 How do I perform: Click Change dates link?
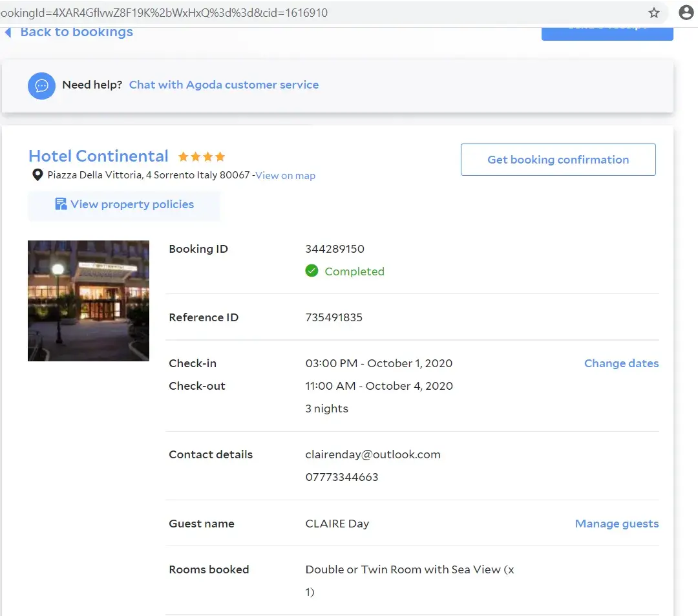(621, 363)
